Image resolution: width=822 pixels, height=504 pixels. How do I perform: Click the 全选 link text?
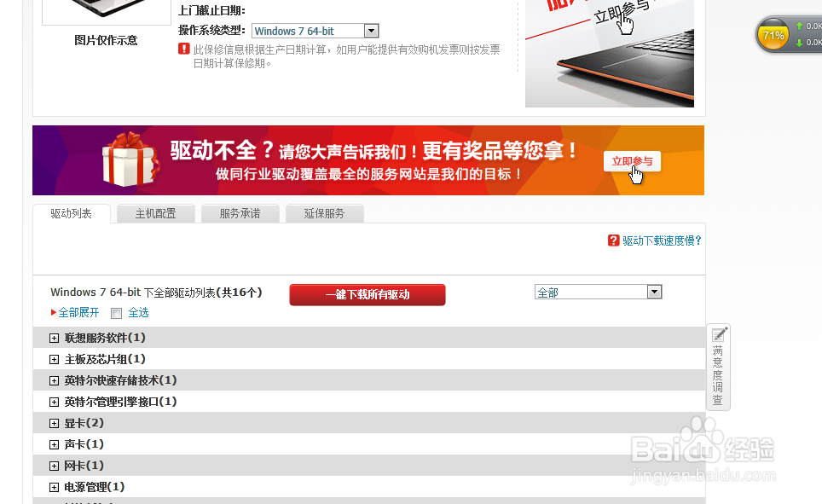coord(138,313)
